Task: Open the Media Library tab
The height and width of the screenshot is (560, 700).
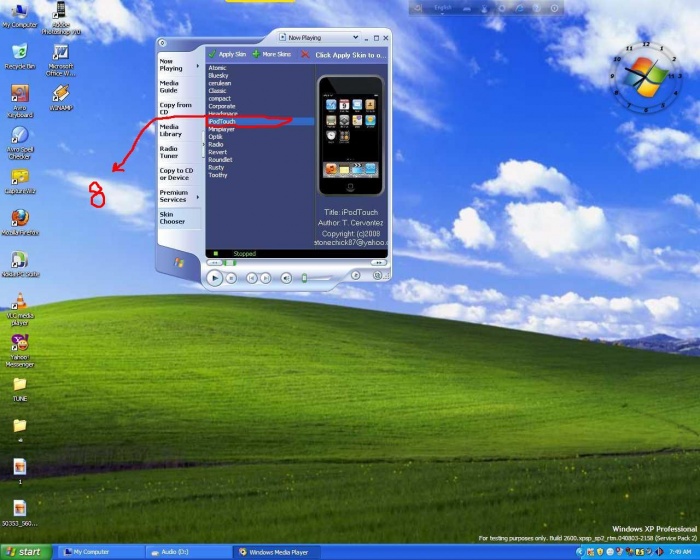Action: [x=171, y=130]
